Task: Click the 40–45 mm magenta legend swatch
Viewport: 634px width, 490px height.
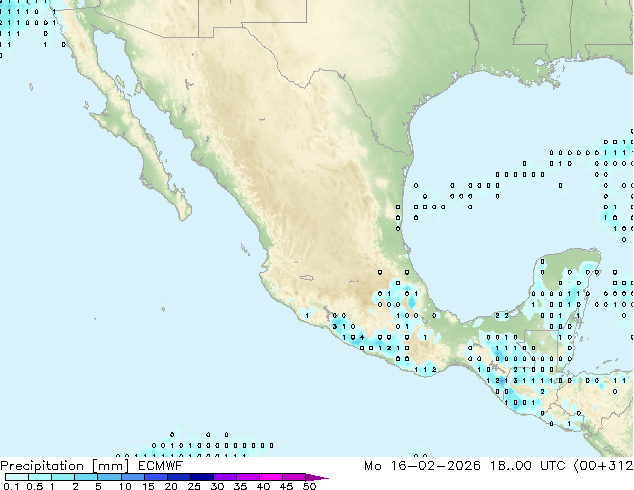Action: [x=271, y=477]
